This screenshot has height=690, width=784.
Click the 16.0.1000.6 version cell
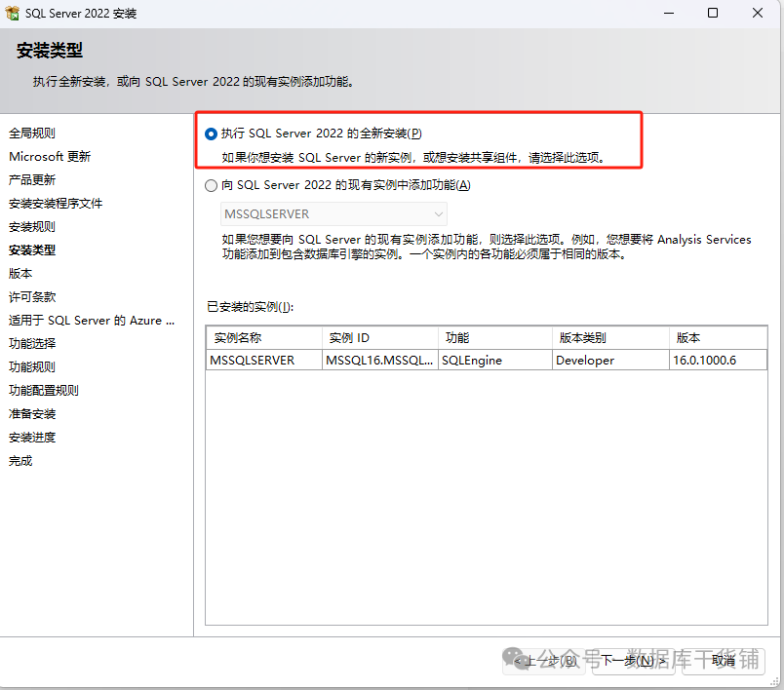(718, 361)
